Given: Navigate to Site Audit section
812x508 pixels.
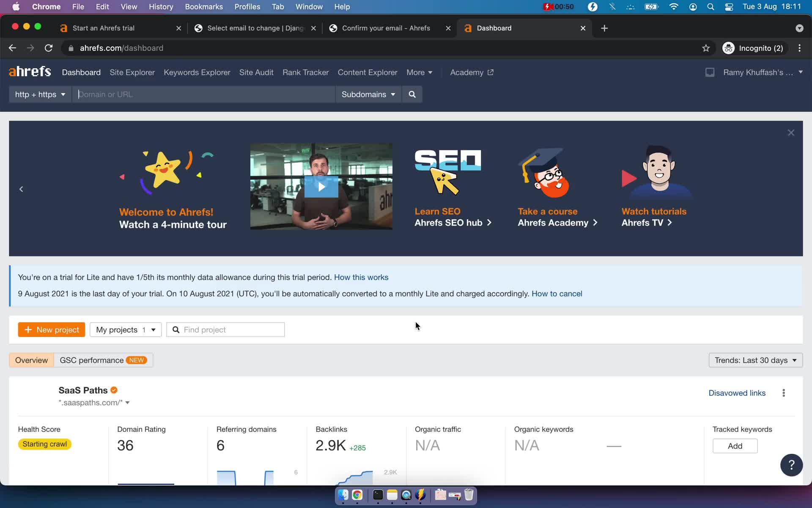Looking at the screenshot, I should 256,72.
